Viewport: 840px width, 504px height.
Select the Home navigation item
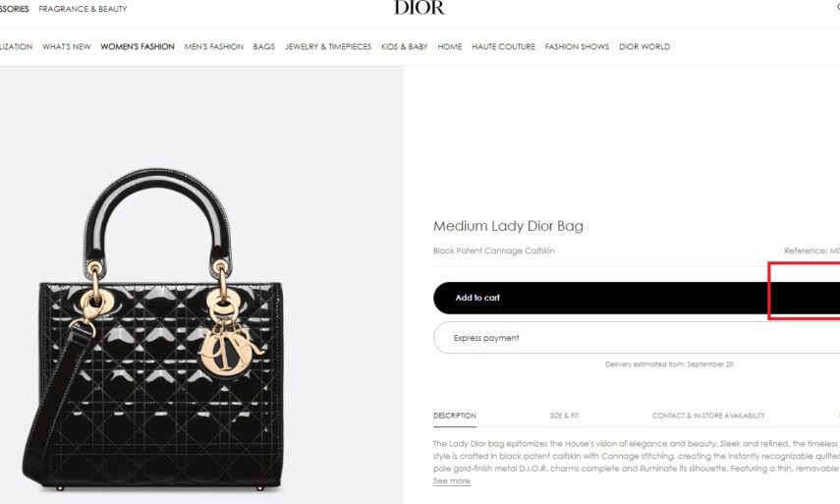pos(449,46)
